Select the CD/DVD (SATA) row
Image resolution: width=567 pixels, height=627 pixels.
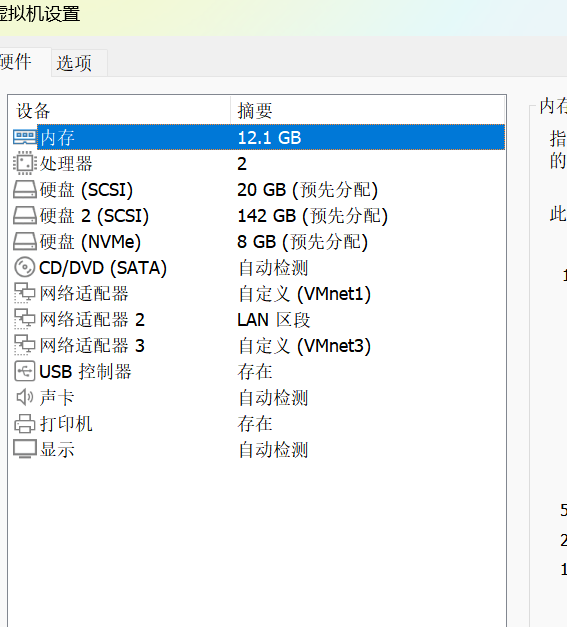click(259, 267)
